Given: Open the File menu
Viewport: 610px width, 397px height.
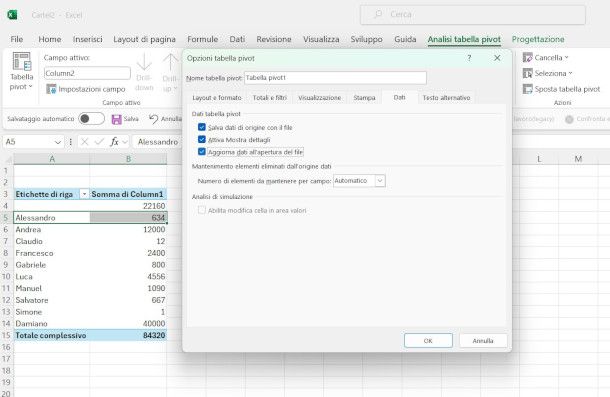Looking at the screenshot, I should [17, 39].
